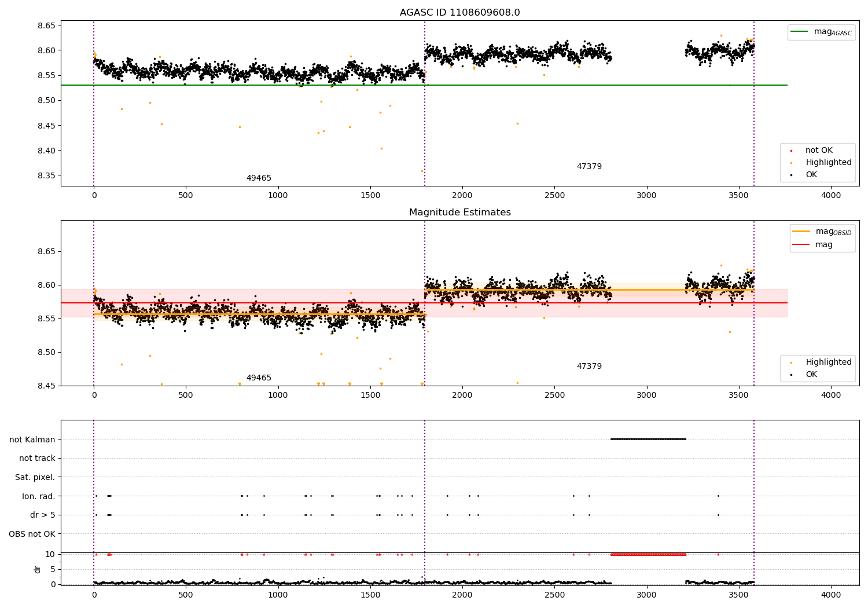Click the 'dr > 5' axis label
Viewport: 868px width, 608px height.
[43, 515]
